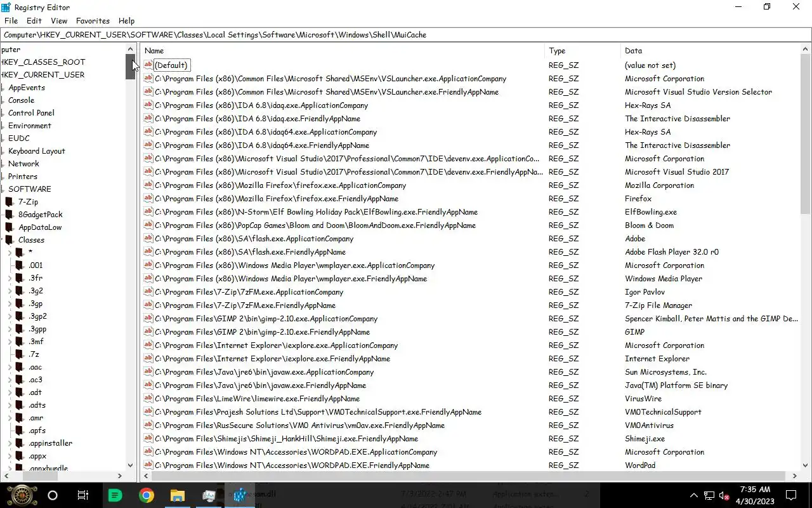Image resolution: width=812 pixels, height=508 pixels.
Task: Expand the .3gpp key
Action: tap(10, 328)
